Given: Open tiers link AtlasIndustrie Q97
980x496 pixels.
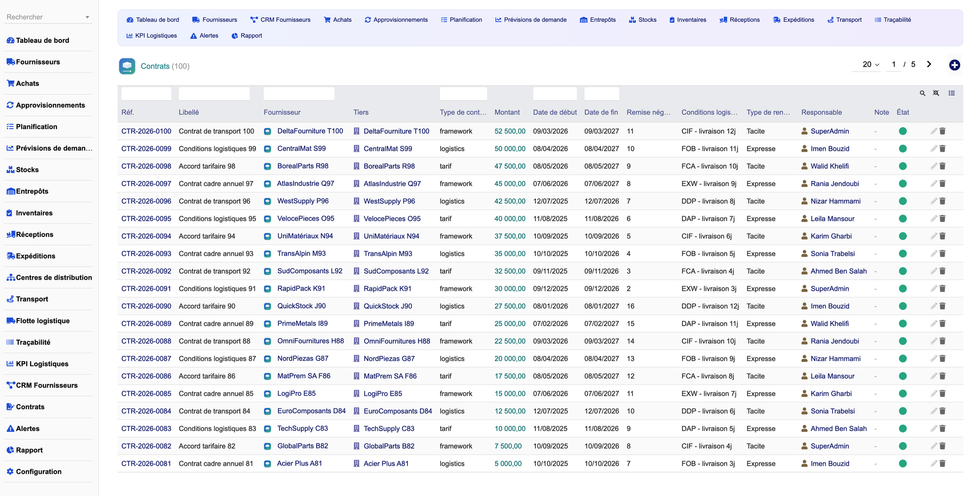Looking at the screenshot, I should click(x=392, y=183).
